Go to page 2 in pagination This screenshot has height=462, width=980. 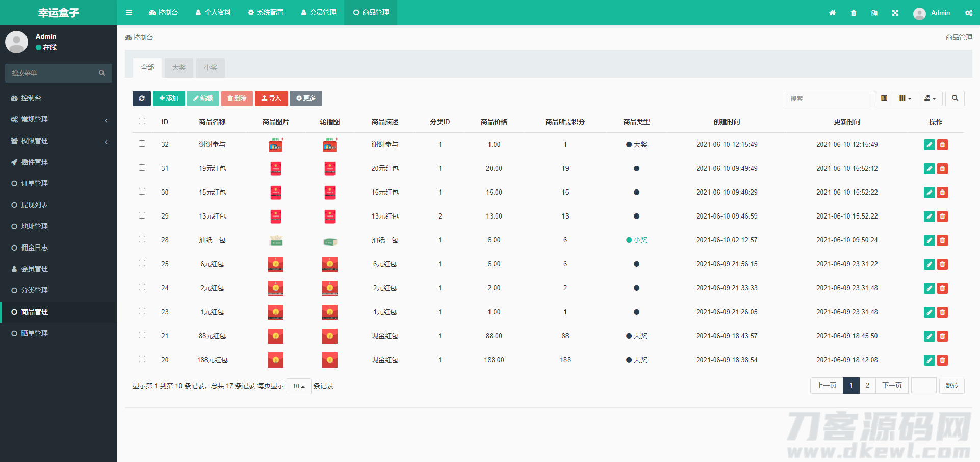tap(867, 386)
